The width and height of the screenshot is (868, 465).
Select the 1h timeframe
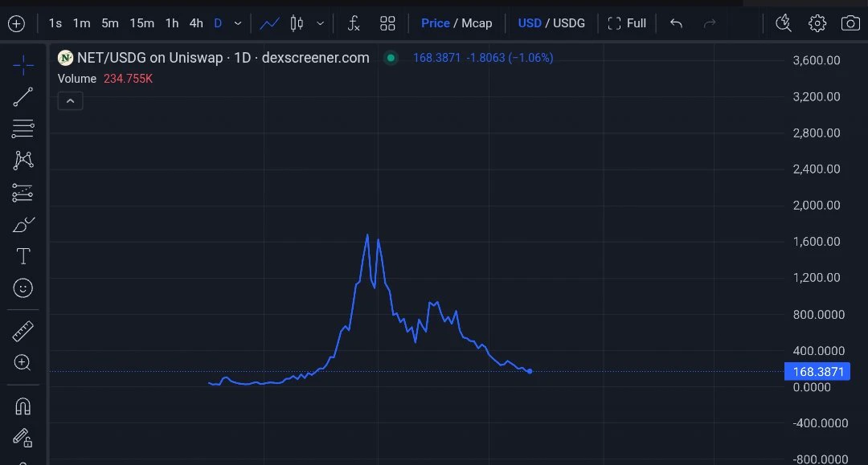point(172,23)
